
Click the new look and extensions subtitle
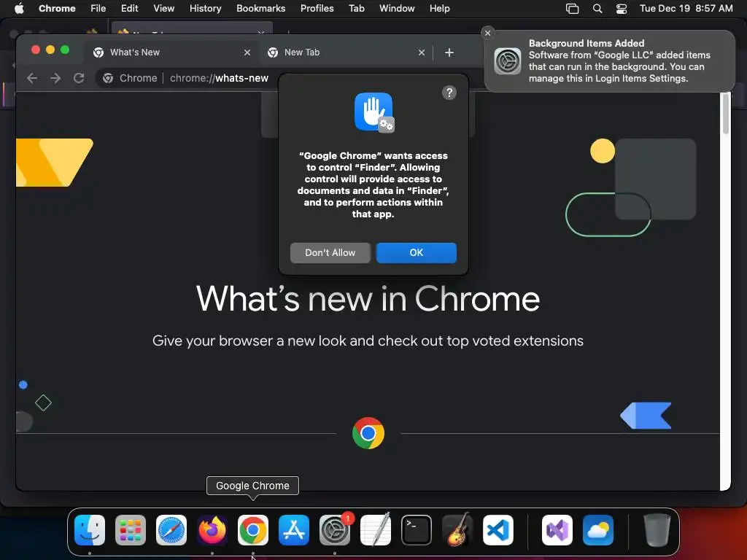click(368, 341)
